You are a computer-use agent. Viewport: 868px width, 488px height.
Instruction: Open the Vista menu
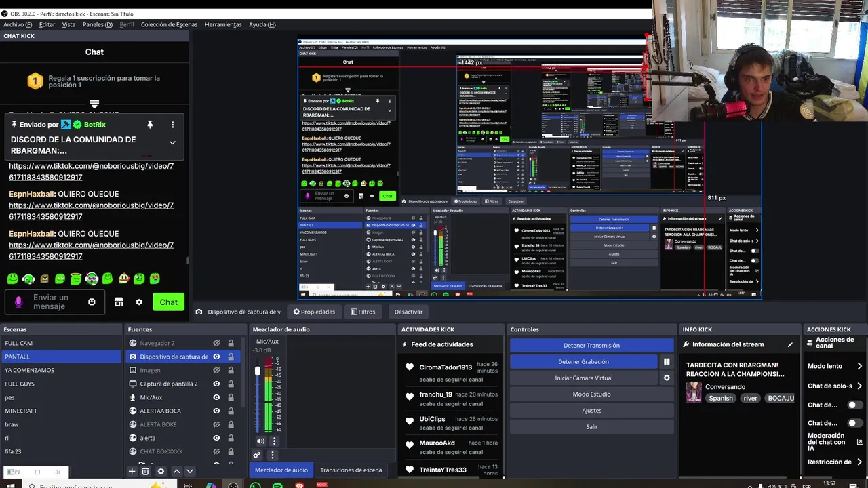68,24
